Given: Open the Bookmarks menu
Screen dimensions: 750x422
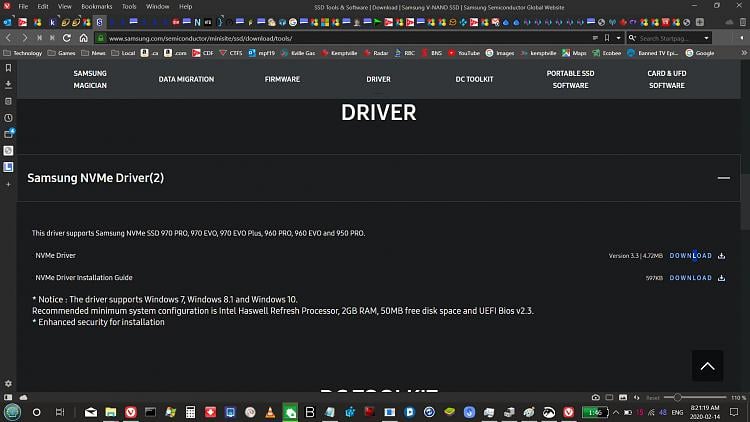Looking at the screenshot, I should click(x=97, y=7).
